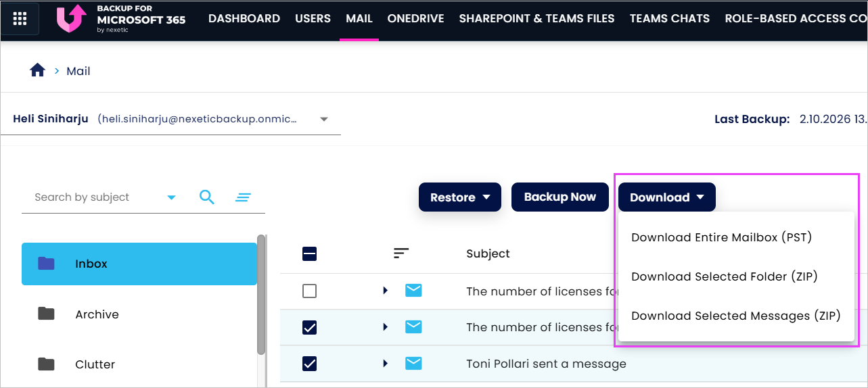
Task: Collapse the Download dropdown button
Action: pos(667,197)
